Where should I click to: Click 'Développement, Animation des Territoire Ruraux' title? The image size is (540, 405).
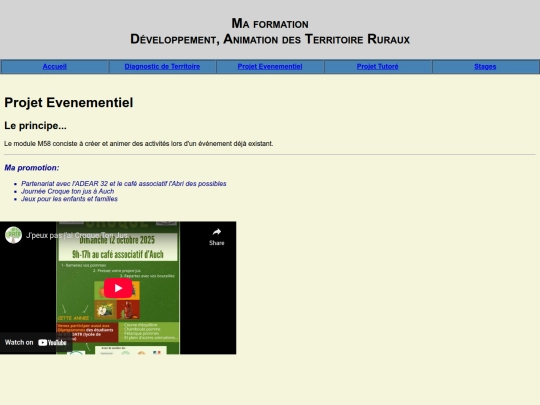270,39
